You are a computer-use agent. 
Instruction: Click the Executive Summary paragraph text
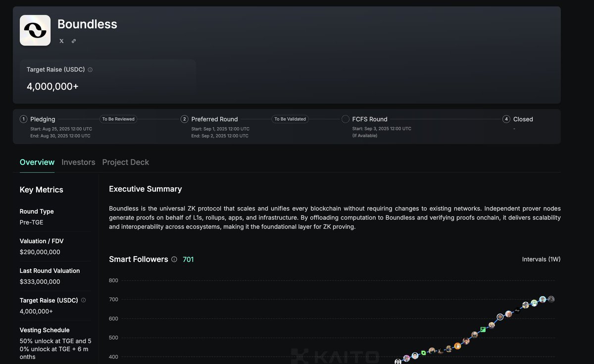click(x=335, y=218)
